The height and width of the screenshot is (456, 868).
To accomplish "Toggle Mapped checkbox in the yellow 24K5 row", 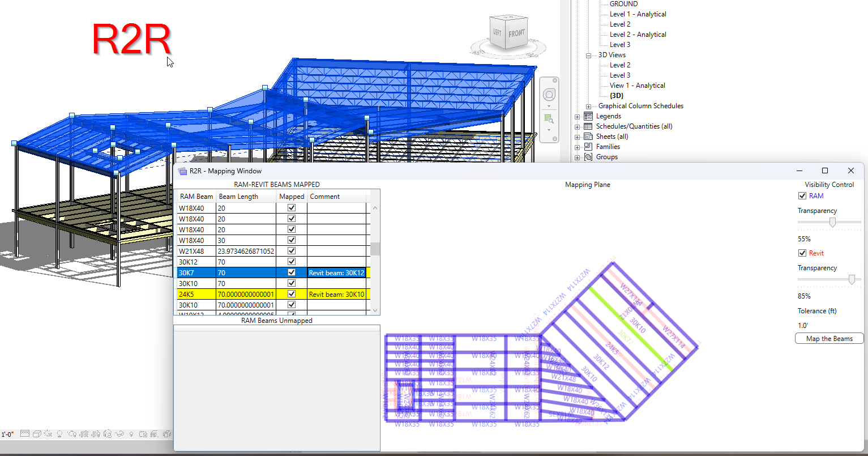I will coord(292,294).
